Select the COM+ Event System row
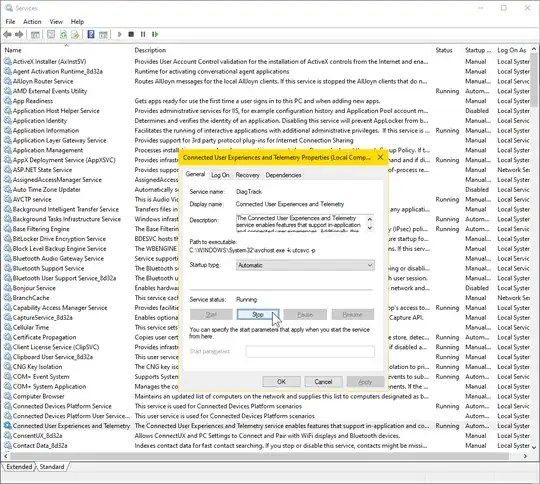540x484 pixels. pos(267,377)
